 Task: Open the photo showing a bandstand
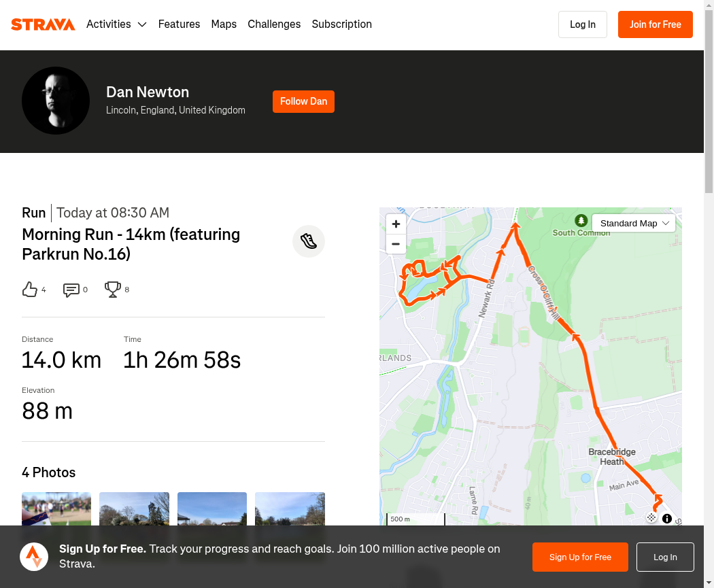click(212, 509)
